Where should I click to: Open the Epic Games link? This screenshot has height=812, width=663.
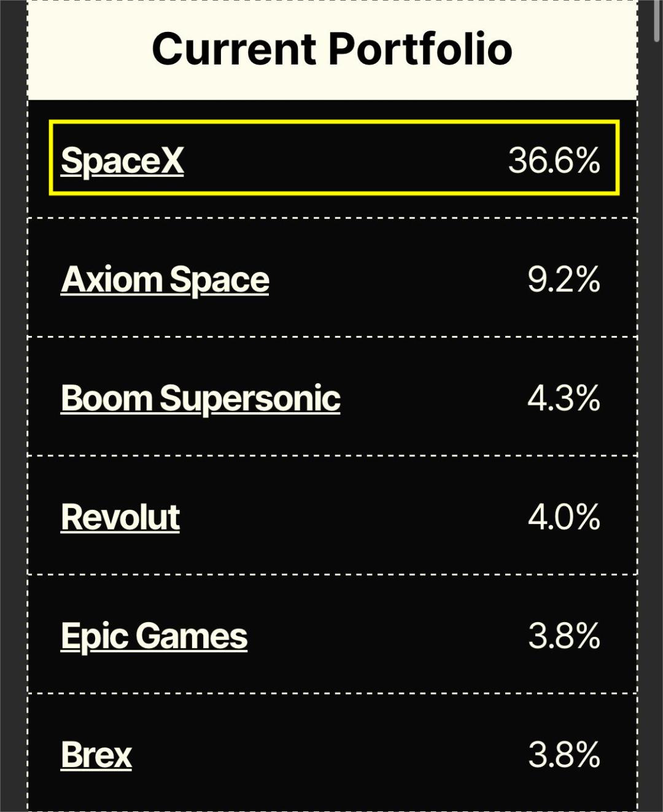pyautogui.click(x=154, y=636)
